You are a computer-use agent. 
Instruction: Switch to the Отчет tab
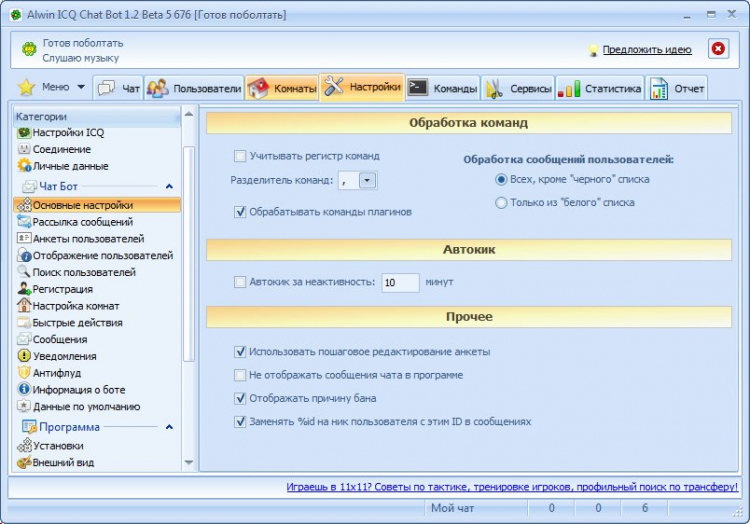coord(676,88)
